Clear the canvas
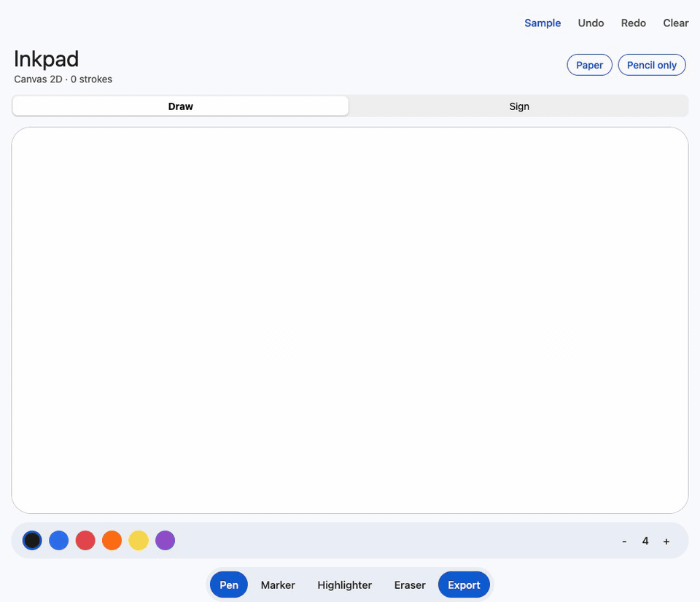Image resolution: width=700 pixels, height=602 pixels. [675, 23]
